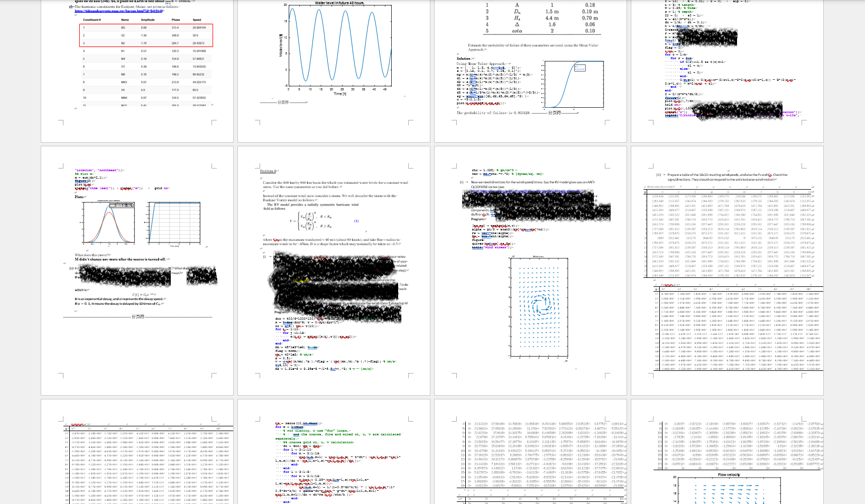Select "M didn't change any more" answer line
The image size is (865, 504).
coord(120,259)
